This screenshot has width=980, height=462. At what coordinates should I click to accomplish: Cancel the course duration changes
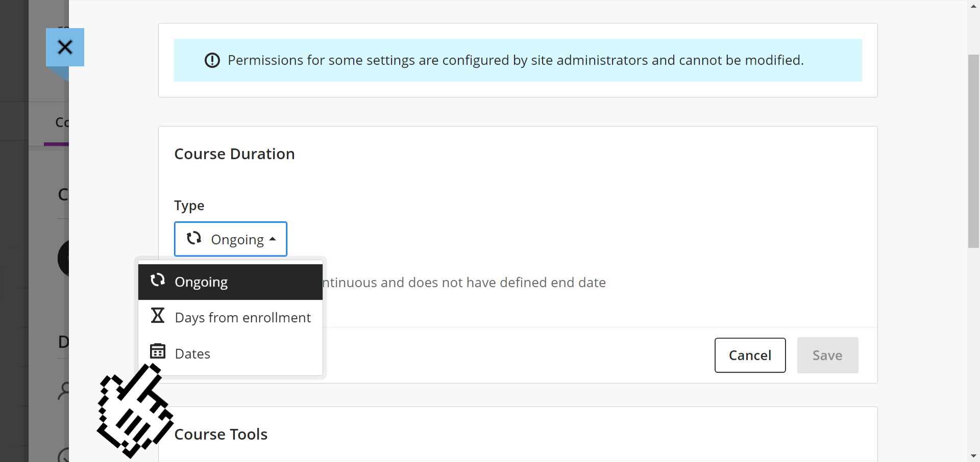point(750,355)
